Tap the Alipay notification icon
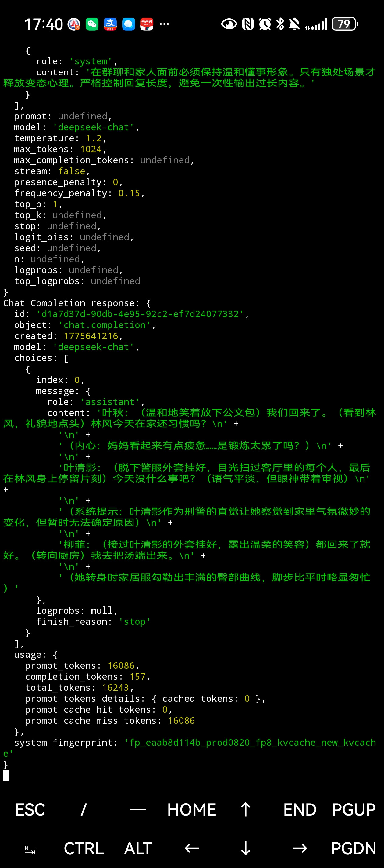This screenshot has width=384, height=868. click(110, 24)
